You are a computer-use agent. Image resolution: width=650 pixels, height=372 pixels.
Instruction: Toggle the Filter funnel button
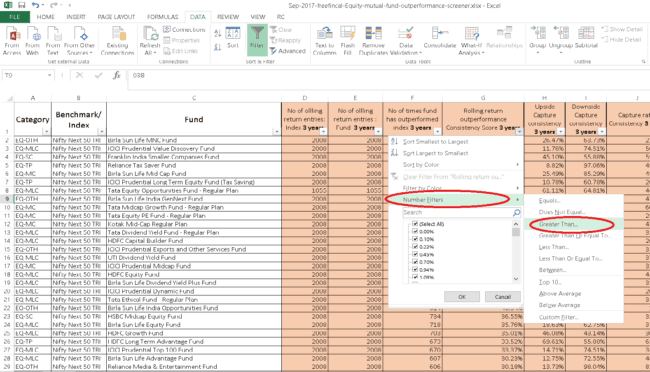pos(257,40)
